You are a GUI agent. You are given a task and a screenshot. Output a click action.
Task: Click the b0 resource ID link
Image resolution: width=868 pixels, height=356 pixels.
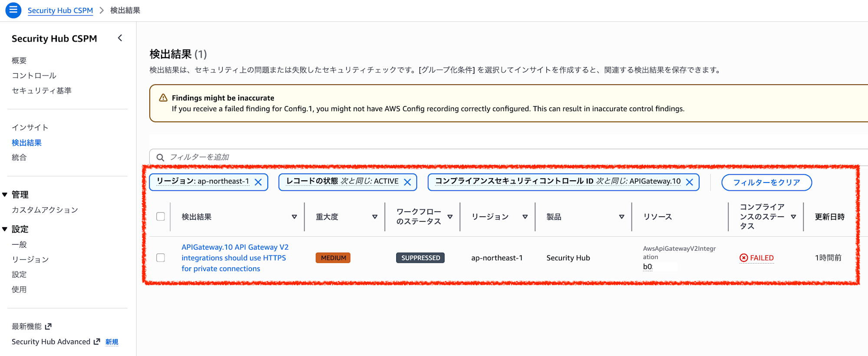pos(648,267)
